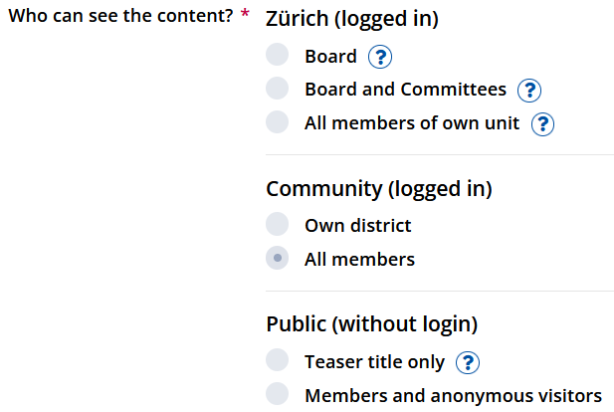This screenshot has width=614, height=412.
Task: Pick the Own district radio button
Action: click(277, 225)
